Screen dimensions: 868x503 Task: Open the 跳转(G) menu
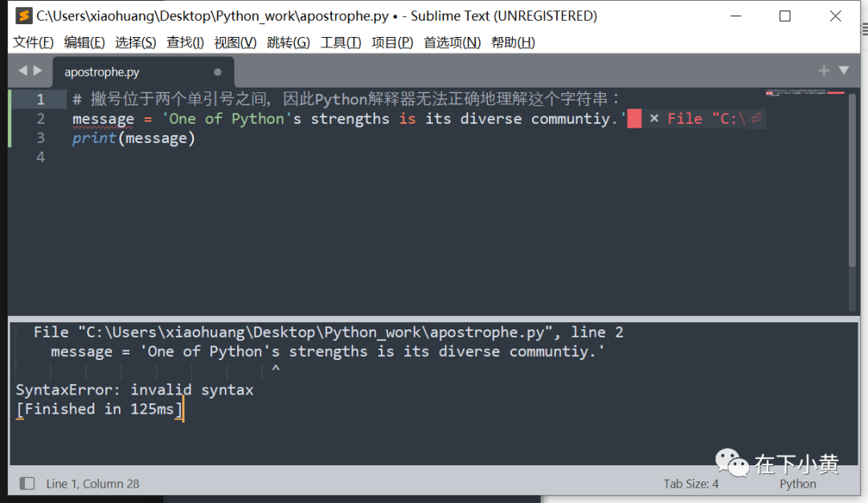click(x=289, y=43)
